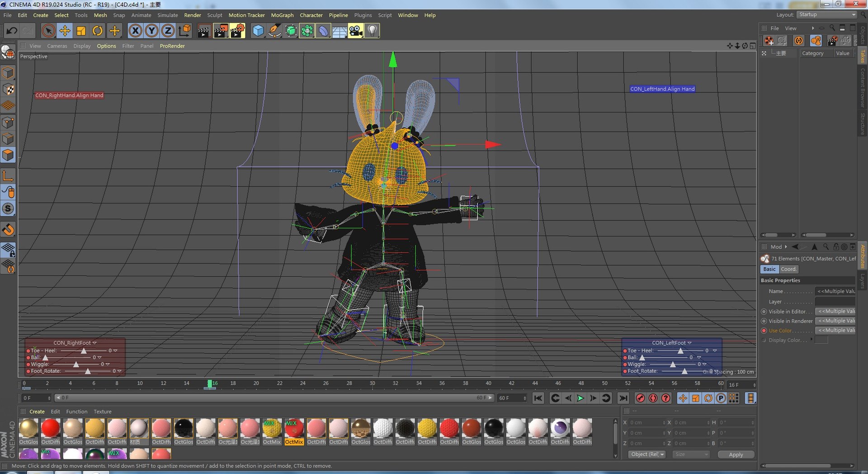The height and width of the screenshot is (474, 868).
Task: Add a Subdivision Surface generator
Action: (x=291, y=31)
